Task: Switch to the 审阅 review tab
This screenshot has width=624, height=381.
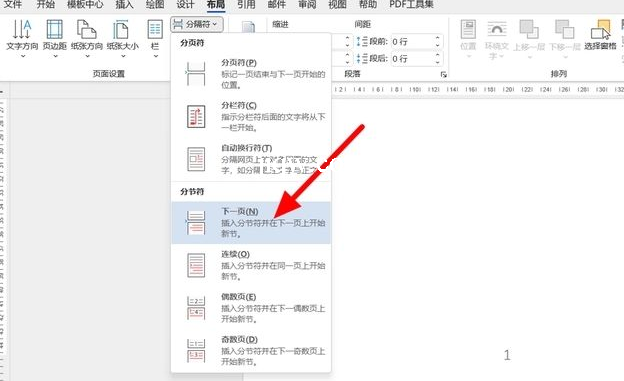Action: click(307, 5)
